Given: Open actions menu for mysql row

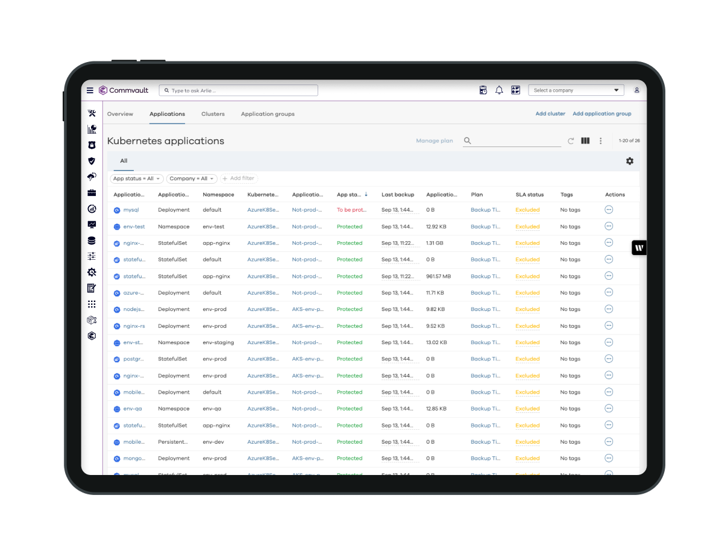Looking at the screenshot, I should click(609, 210).
